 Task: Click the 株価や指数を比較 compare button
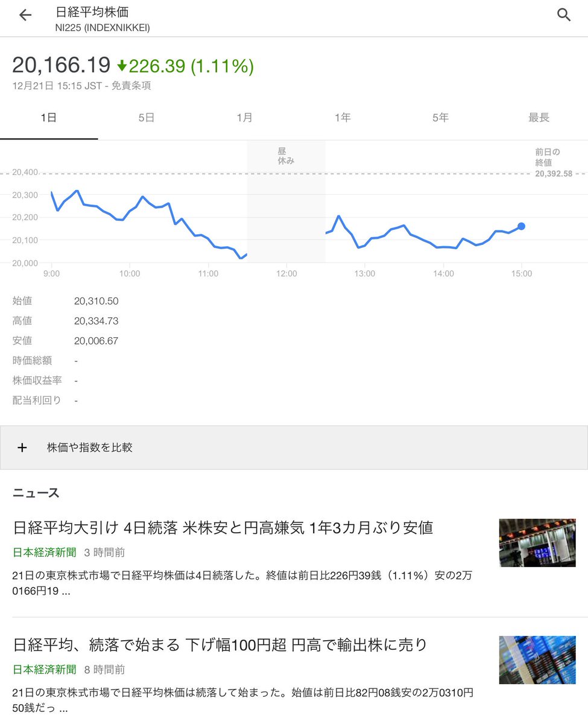pos(294,448)
